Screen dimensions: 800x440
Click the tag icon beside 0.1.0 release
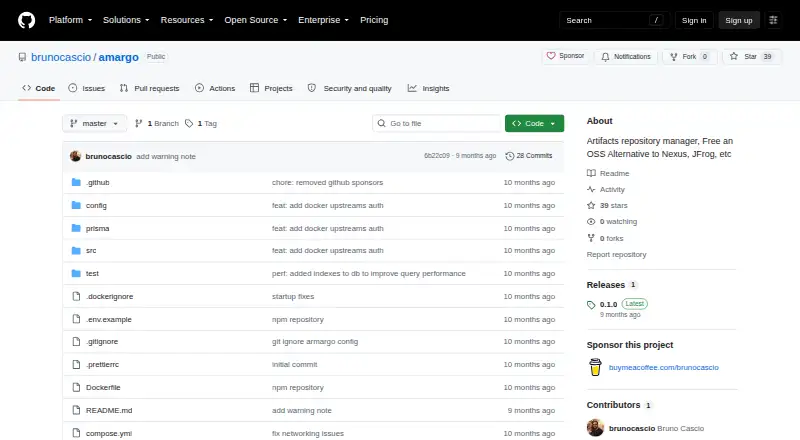point(591,305)
